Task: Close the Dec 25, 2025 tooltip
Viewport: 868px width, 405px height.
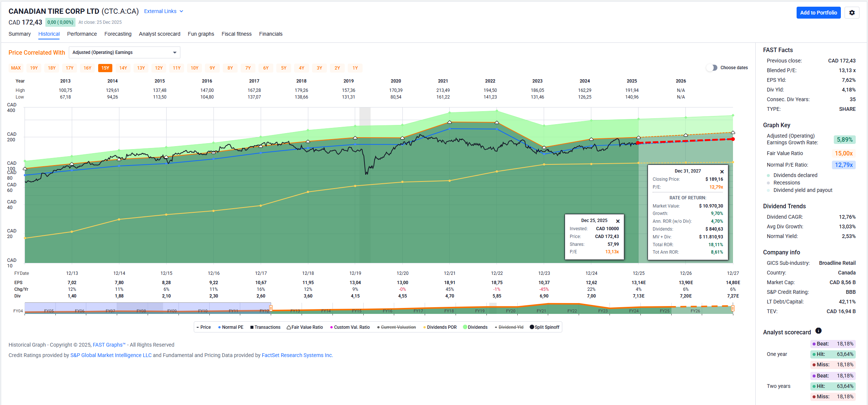Action: point(618,221)
